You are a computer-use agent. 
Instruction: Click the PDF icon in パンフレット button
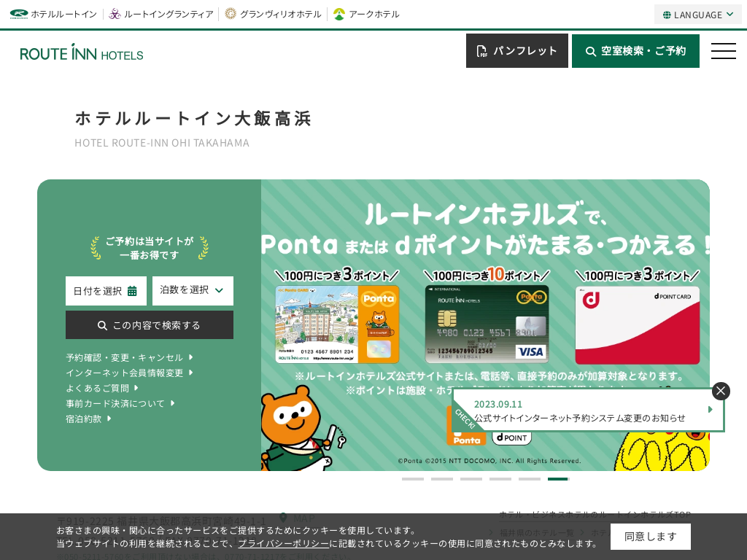tap(482, 51)
